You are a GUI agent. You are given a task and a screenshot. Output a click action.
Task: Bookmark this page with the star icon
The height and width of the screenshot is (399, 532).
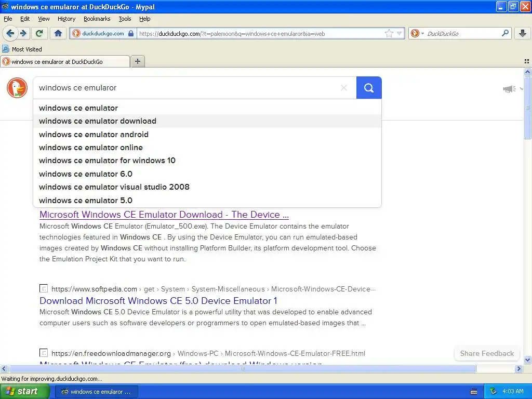(389, 34)
